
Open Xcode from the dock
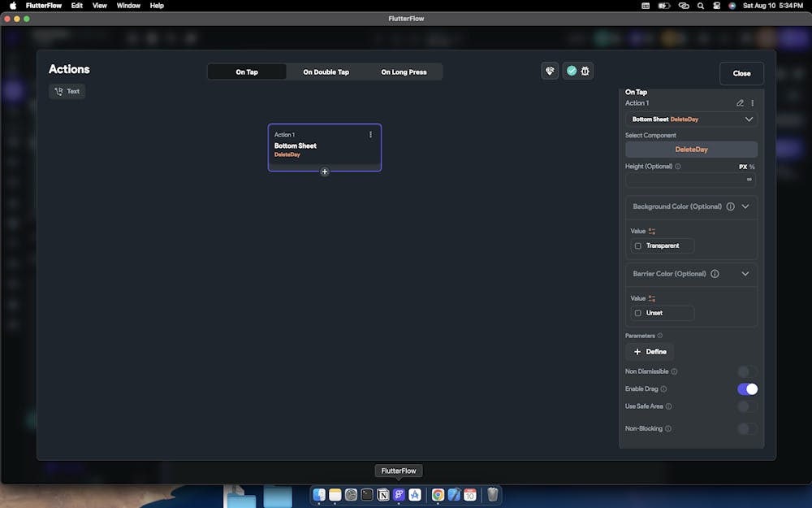tap(454, 494)
